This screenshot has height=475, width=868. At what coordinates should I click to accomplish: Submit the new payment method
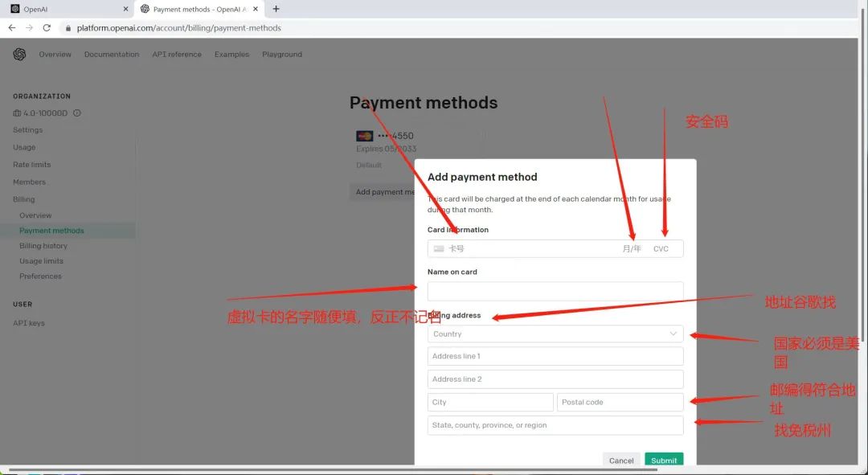pyautogui.click(x=664, y=460)
